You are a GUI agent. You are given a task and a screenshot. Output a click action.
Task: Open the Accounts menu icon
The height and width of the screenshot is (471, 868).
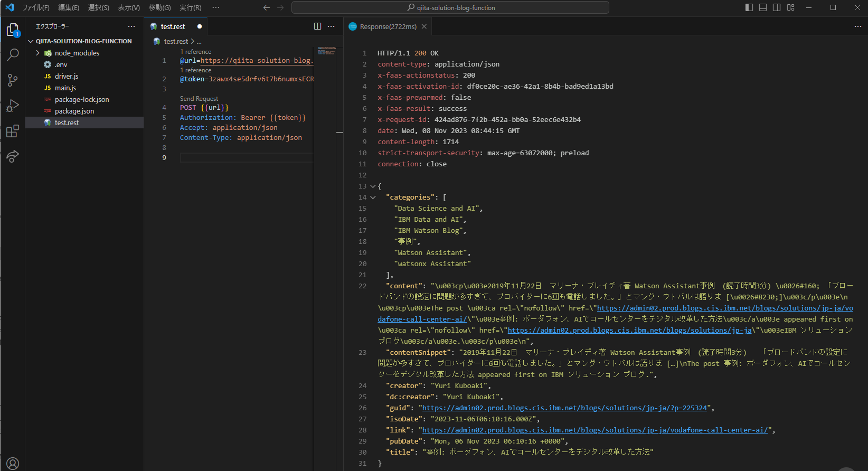[x=13, y=464]
